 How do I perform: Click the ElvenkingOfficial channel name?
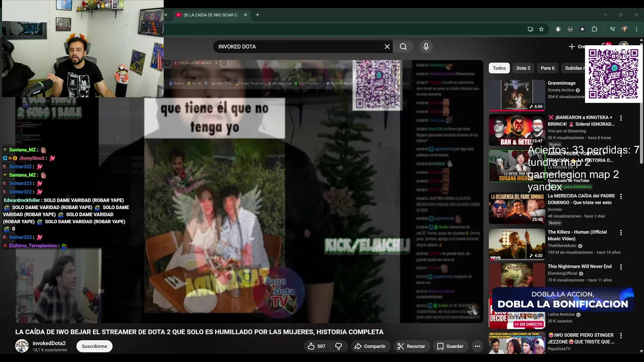tap(562, 274)
